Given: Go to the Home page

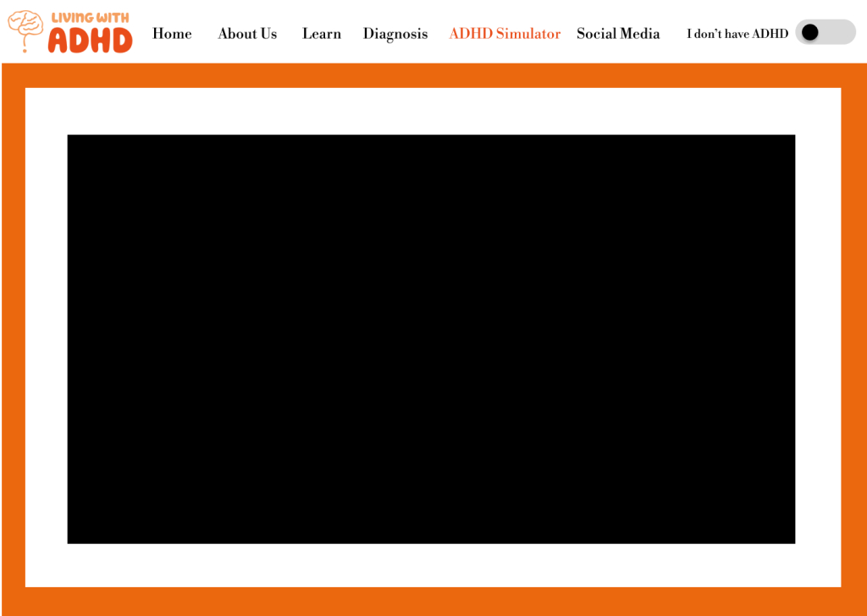Looking at the screenshot, I should pyautogui.click(x=172, y=34).
